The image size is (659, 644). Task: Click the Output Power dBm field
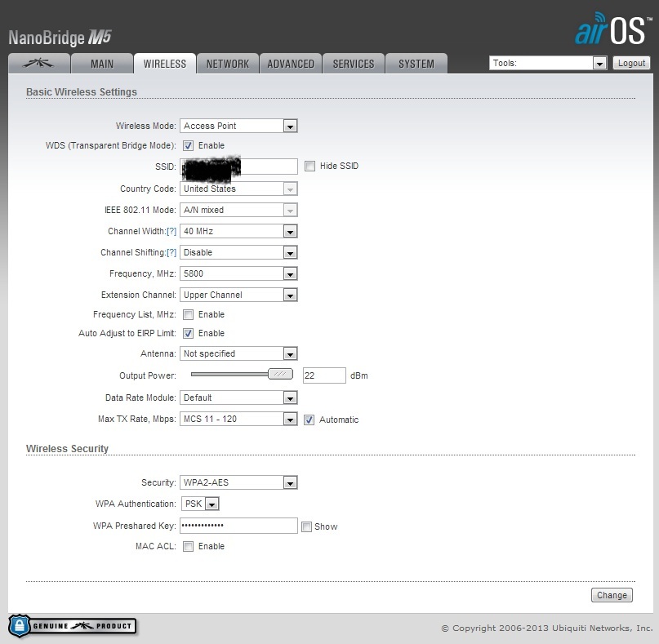(x=324, y=375)
